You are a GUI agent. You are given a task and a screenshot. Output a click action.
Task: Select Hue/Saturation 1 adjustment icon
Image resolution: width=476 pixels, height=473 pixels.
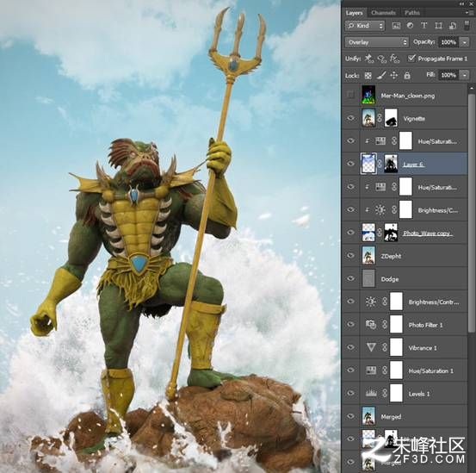click(x=371, y=370)
